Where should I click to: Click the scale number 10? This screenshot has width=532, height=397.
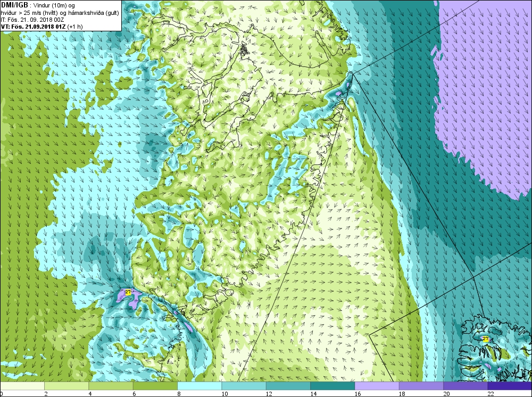(x=225, y=394)
